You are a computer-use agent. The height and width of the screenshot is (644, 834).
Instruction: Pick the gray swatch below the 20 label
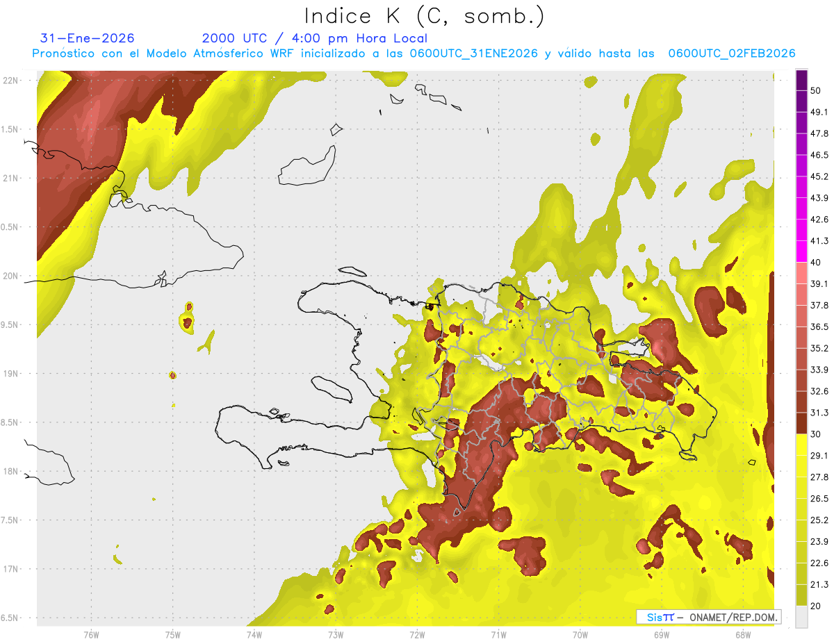801,616
